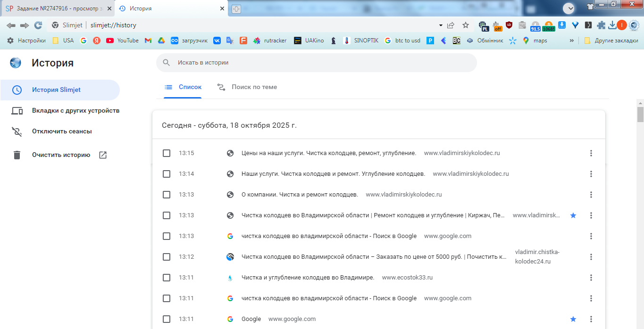Open a new tab with the plus button
The image size is (644, 329).
click(236, 9)
